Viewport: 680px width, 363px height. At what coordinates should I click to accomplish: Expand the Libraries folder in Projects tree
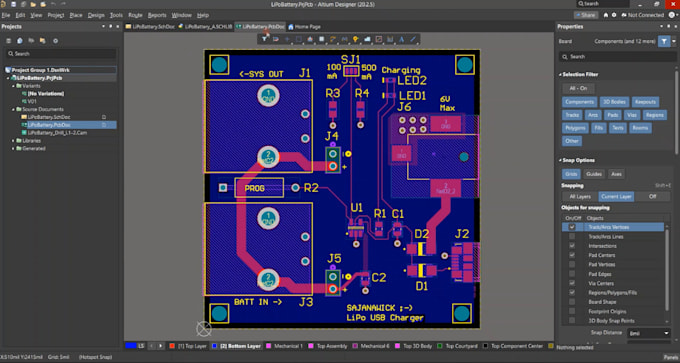[13, 141]
